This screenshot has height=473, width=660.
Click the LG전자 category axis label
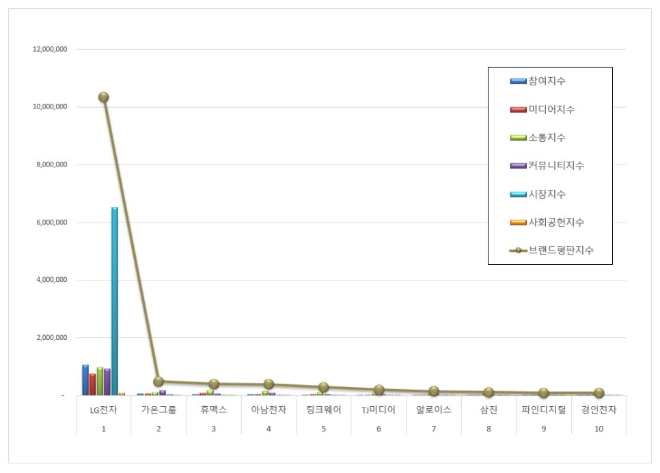[103, 410]
